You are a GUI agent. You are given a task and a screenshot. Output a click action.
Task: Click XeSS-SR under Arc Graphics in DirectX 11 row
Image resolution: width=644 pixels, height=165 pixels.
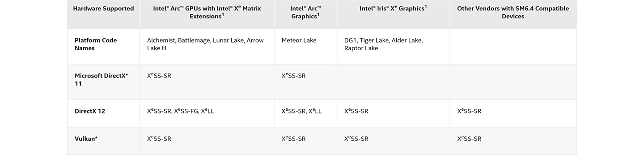tap(294, 75)
